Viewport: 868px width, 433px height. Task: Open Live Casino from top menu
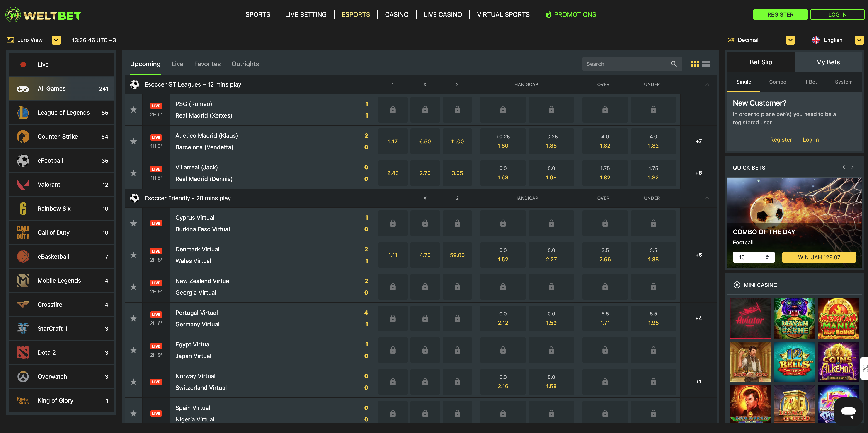(443, 14)
